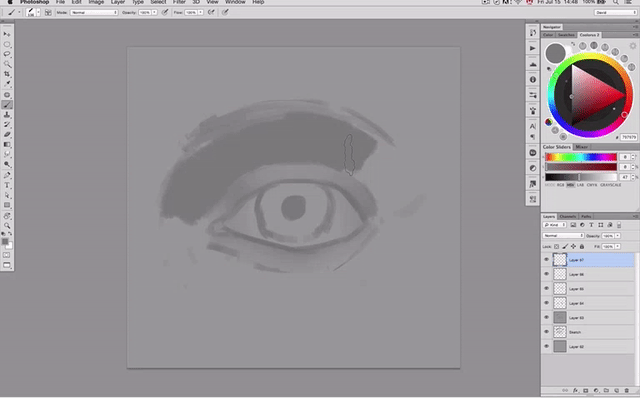
Task: Switch to the Channels tab
Action: 567,216
